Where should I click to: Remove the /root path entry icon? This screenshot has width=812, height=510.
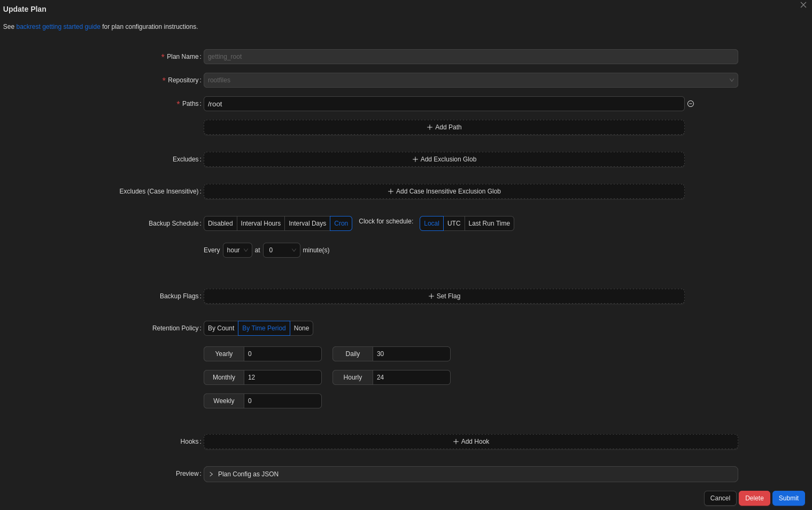coord(691,104)
